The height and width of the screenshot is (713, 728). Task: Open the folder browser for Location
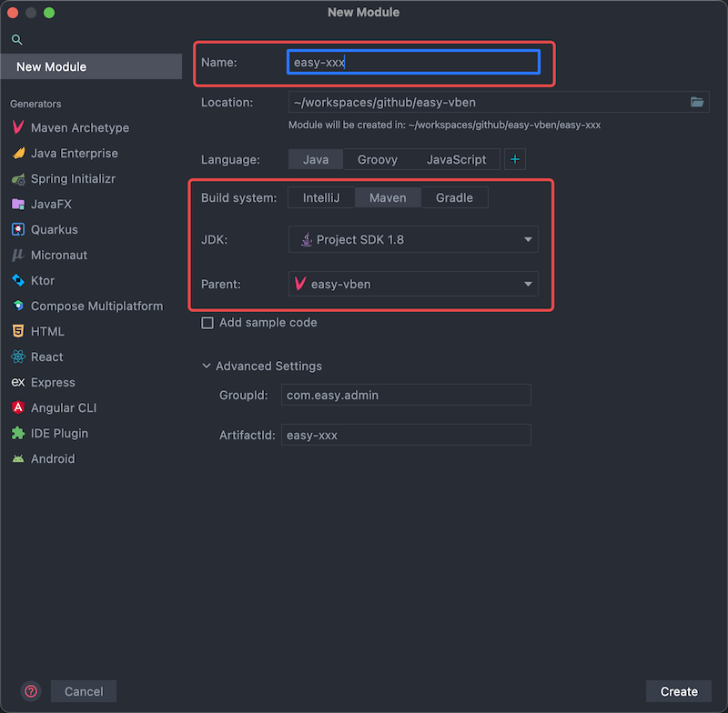tap(697, 102)
